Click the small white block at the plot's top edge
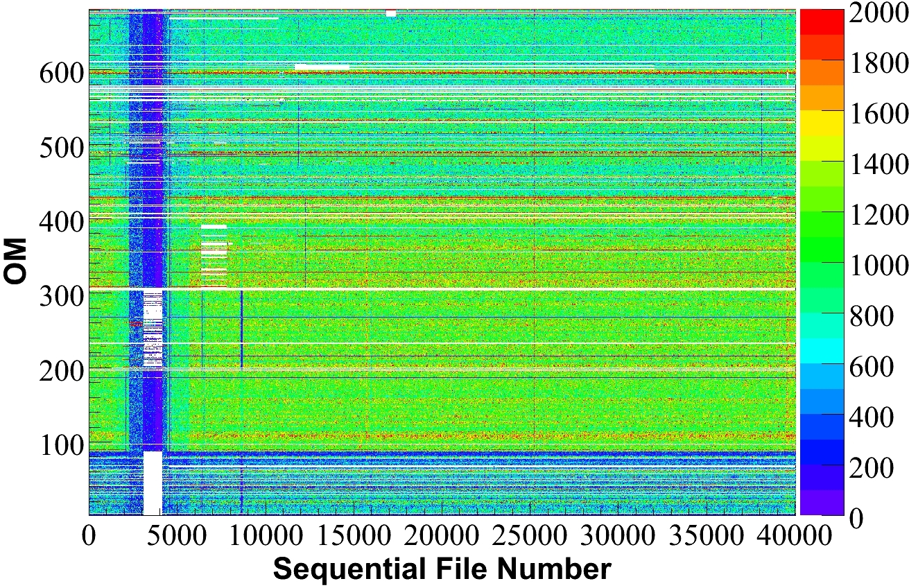Image resolution: width=909 pixels, height=588 pixels. coord(391,13)
